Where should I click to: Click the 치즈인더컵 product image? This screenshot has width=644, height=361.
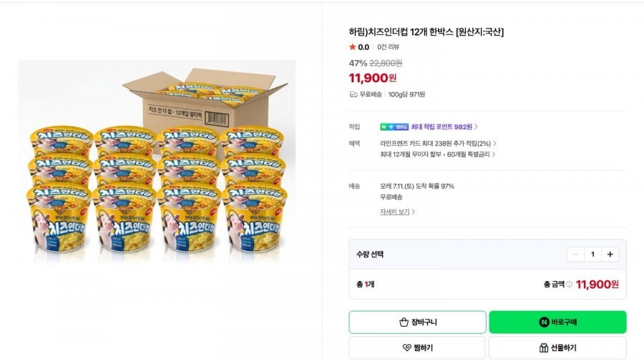(157, 162)
